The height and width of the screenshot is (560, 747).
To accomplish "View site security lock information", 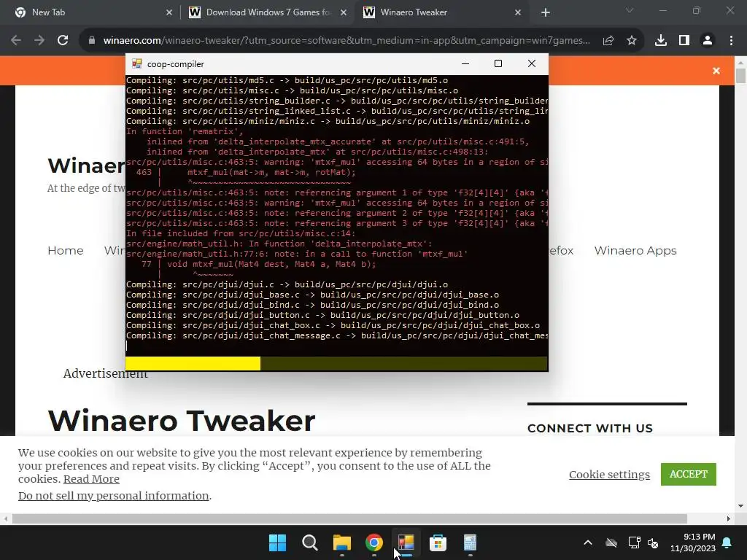I will (92, 41).
